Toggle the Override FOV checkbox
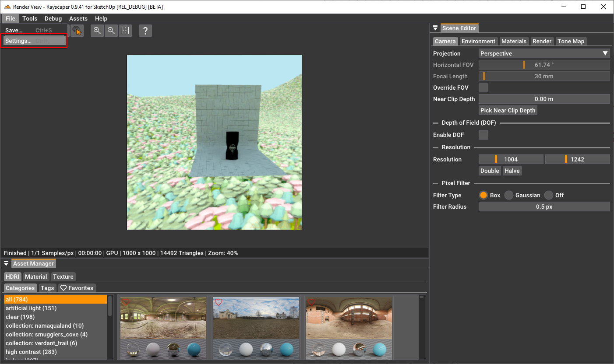Image resolution: width=614 pixels, height=364 pixels. click(483, 87)
